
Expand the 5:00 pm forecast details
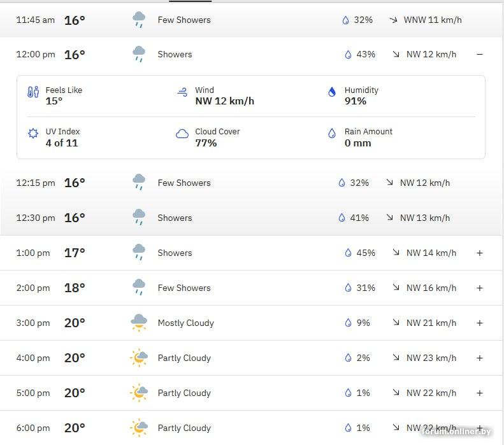point(480,393)
